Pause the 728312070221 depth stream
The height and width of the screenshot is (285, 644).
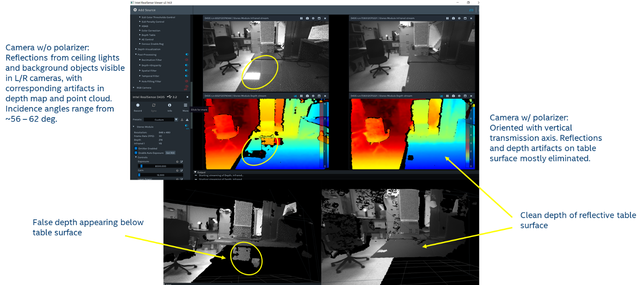coord(447,96)
